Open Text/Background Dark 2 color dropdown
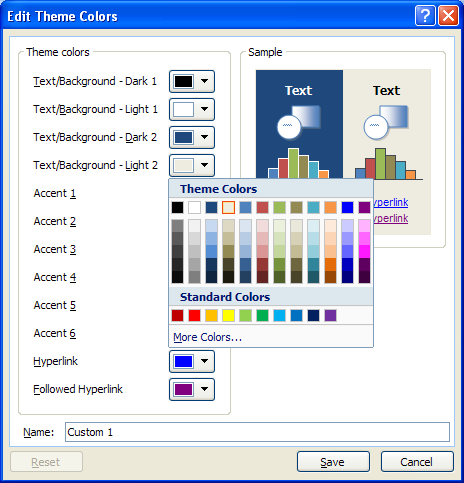 (x=192, y=137)
